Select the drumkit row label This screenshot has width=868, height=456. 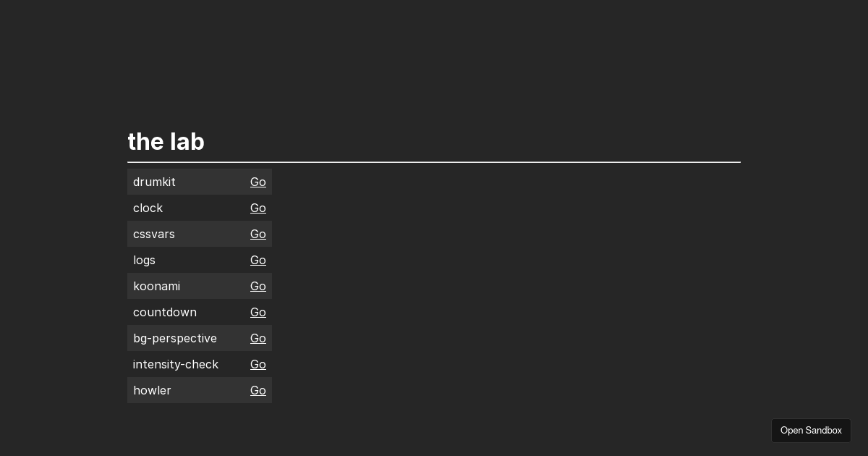click(x=154, y=182)
